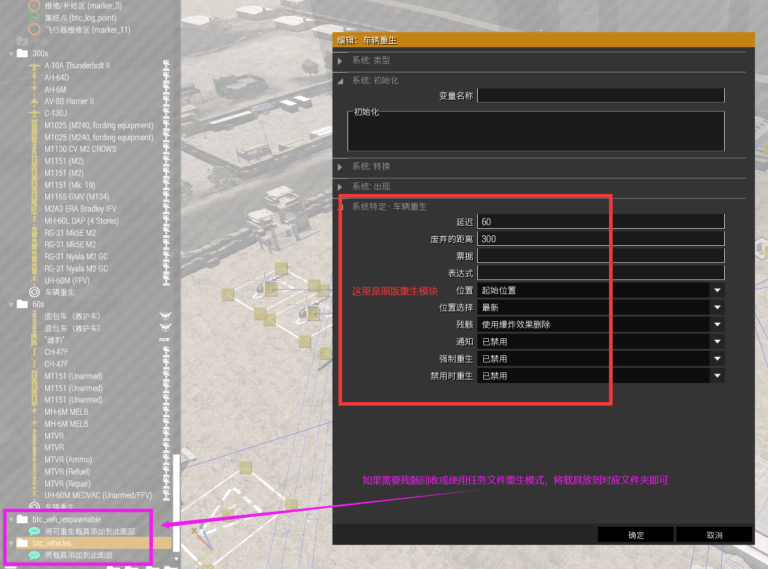Select the M1165 GMV (M134) entry
The height and width of the screenshot is (569, 768).
click(x=76, y=197)
